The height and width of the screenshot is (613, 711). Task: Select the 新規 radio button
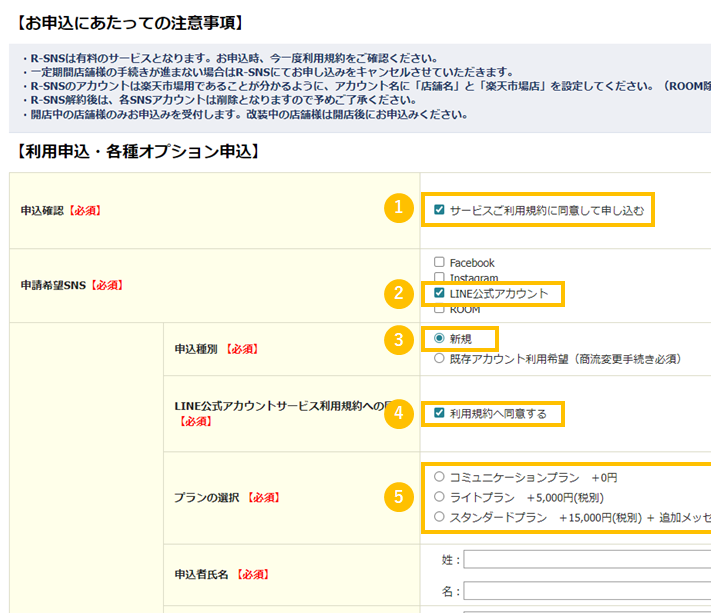click(439, 339)
